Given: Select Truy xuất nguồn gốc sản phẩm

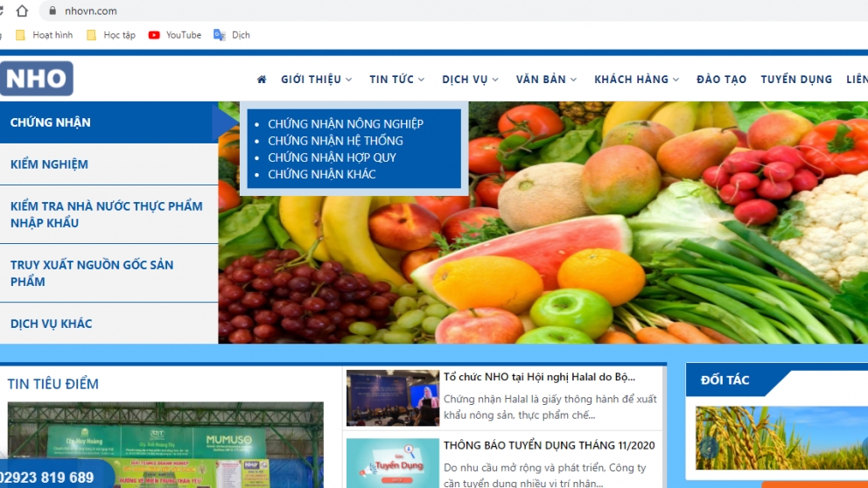Looking at the screenshot, I should coord(92,273).
